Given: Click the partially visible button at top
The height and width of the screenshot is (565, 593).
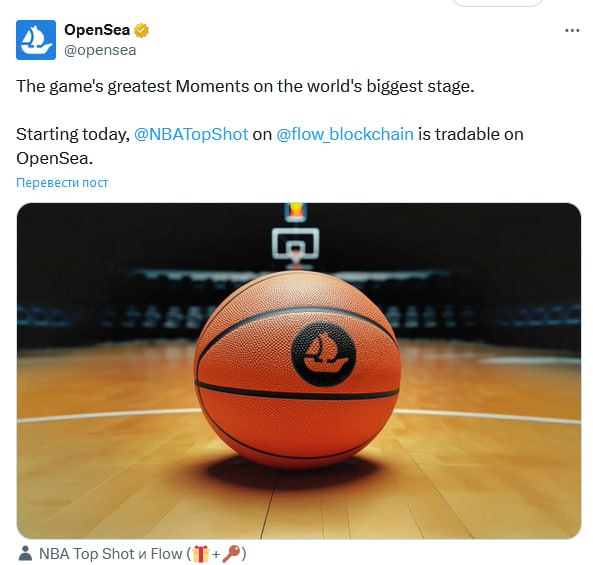Looking at the screenshot, I should 497,3.
